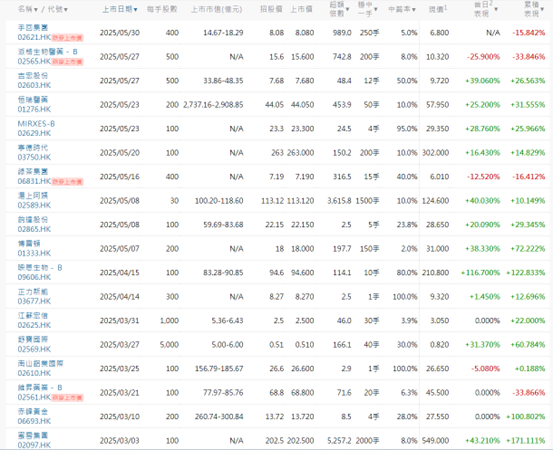The image size is (553, 450).
Task: Sort by 代號 header arrow
Action: 66,10
